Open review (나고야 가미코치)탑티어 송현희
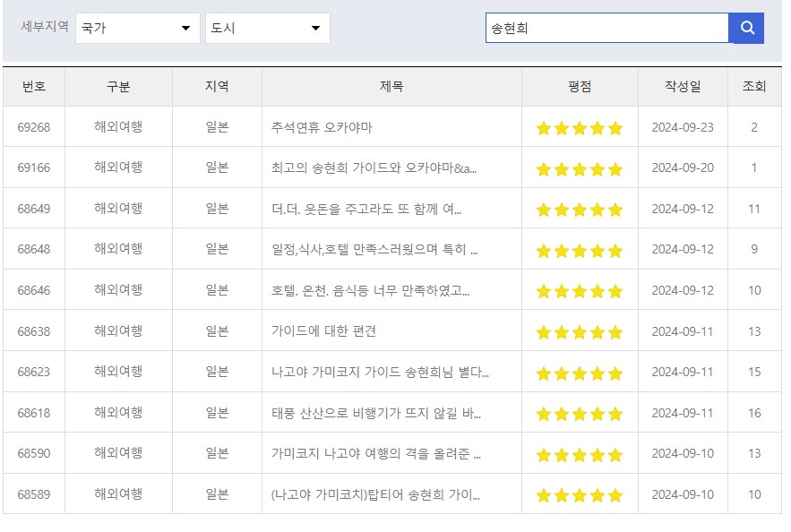Screen dimensions: 791x532 (375, 494)
